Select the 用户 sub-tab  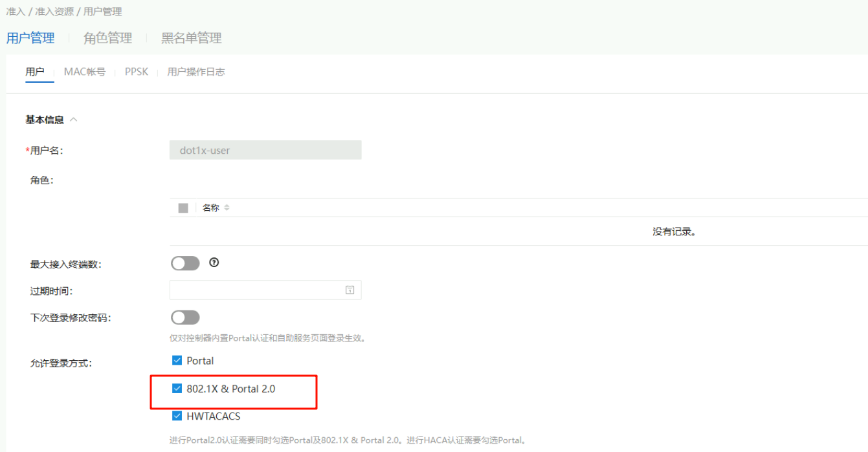click(35, 72)
